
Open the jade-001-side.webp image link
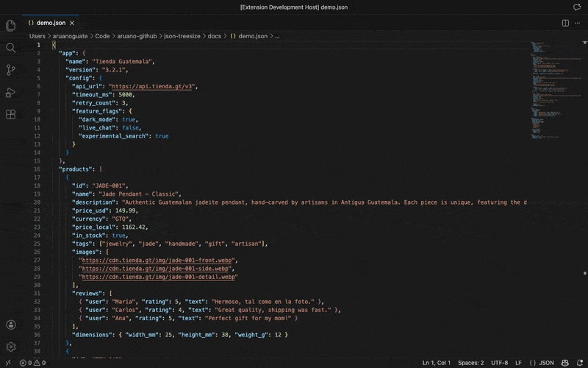155,269
